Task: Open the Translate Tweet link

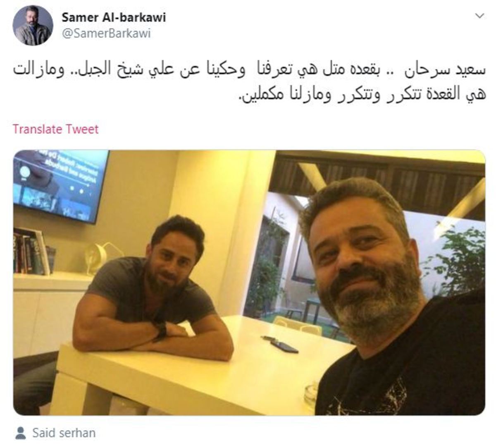Action: 56,129
